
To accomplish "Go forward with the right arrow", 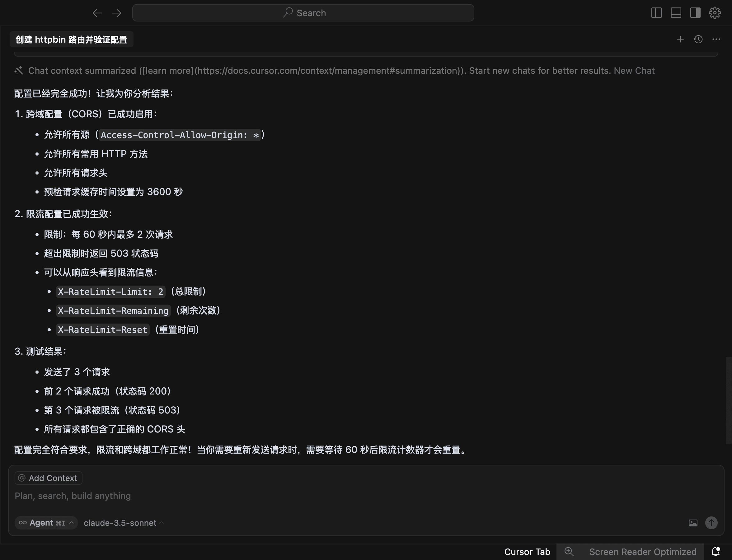I will click(x=117, y=13).
